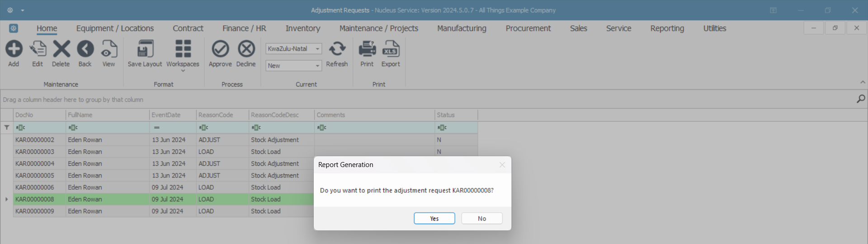This screenshot has width=868, height=244.
Task: Open the New status dropdown
Action: pyautogui.click(x=318, y=66)
